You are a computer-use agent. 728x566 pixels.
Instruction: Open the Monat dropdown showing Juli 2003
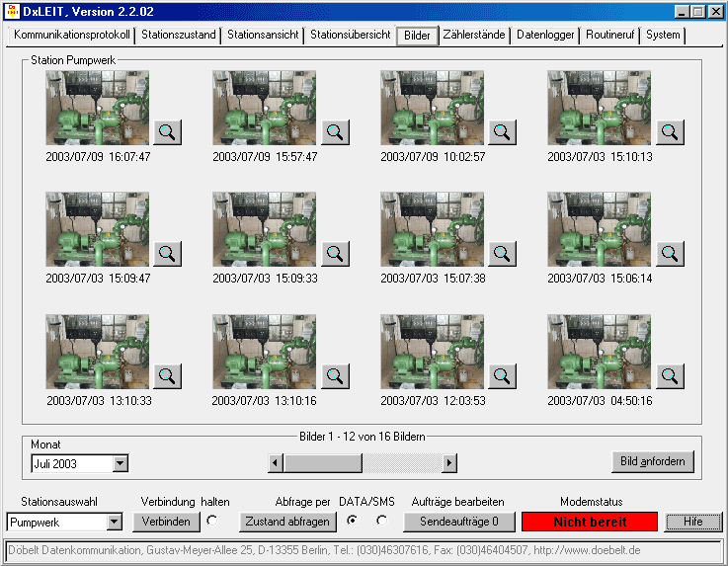tap(121, 462)
